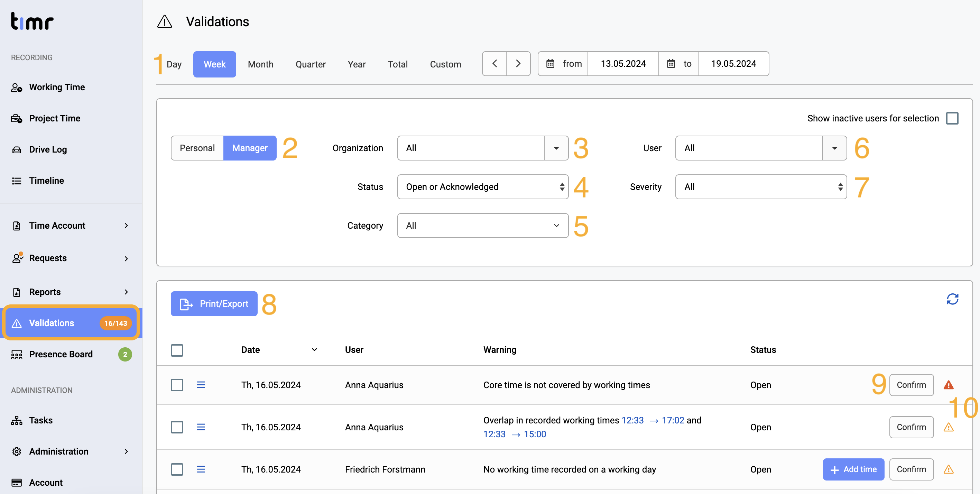980x494 pixels.
Task: Click the timr logo
Action: (33, 21)
